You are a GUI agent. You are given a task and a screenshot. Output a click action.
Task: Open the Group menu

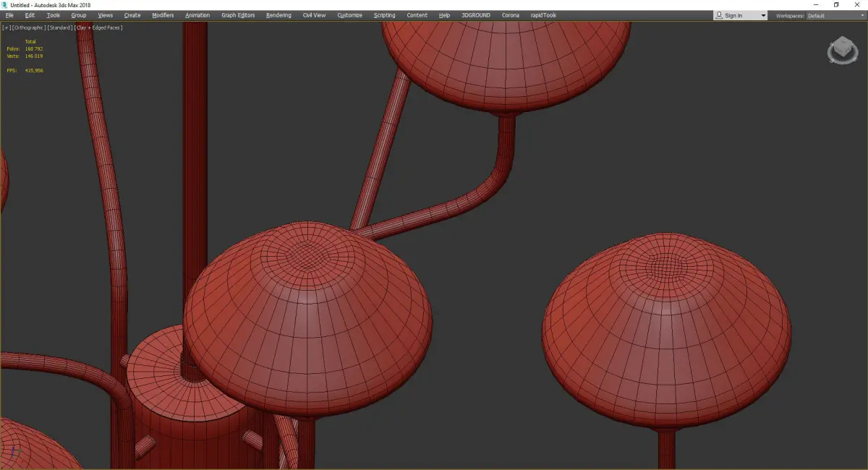pyautogui.click(x=78, y=15)
